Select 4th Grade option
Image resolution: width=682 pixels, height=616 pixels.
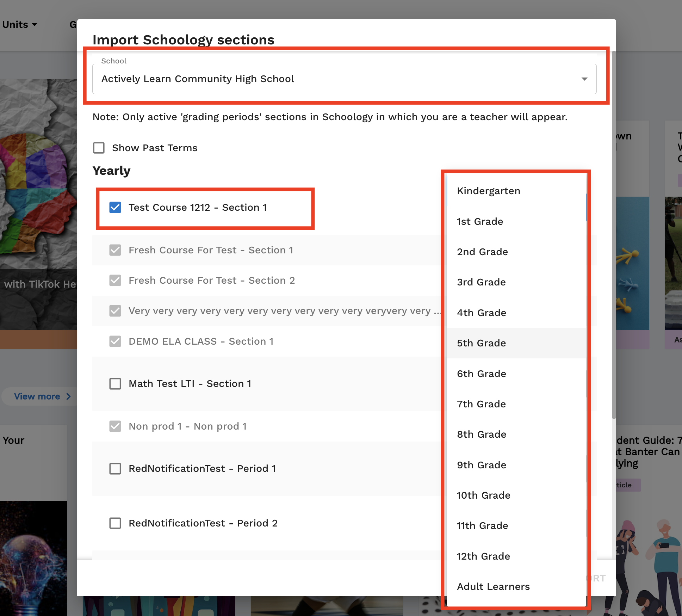[516, 313]
